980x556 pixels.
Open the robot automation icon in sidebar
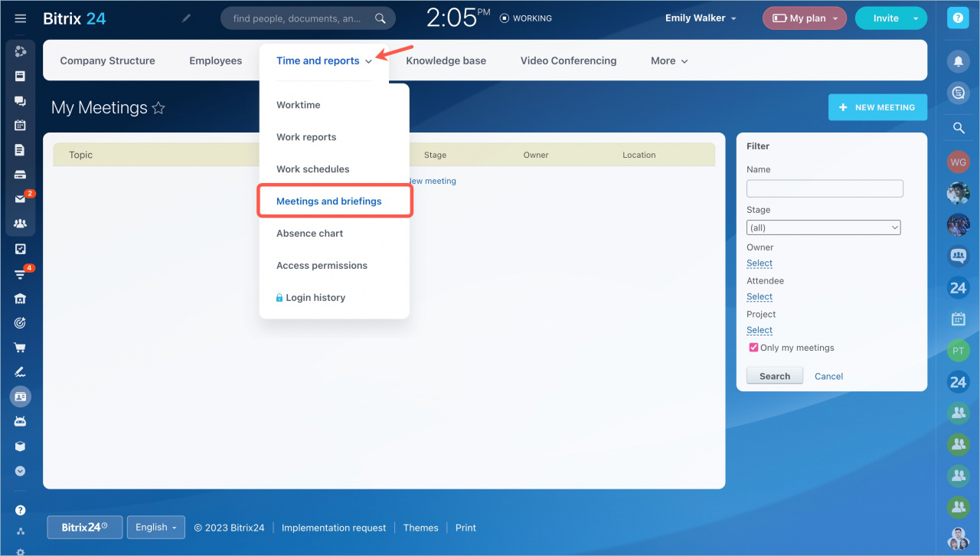click(x=21, y=421)
